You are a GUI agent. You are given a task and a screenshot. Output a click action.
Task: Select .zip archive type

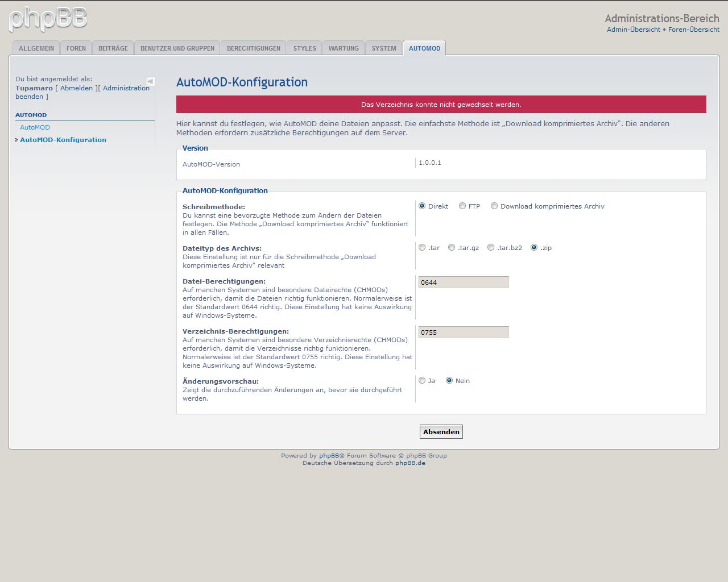click(534, 247)
